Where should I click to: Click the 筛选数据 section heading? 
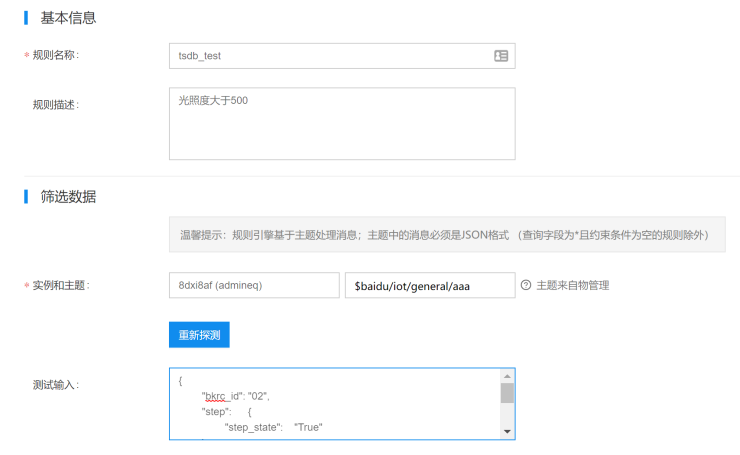tap(68, 196)
